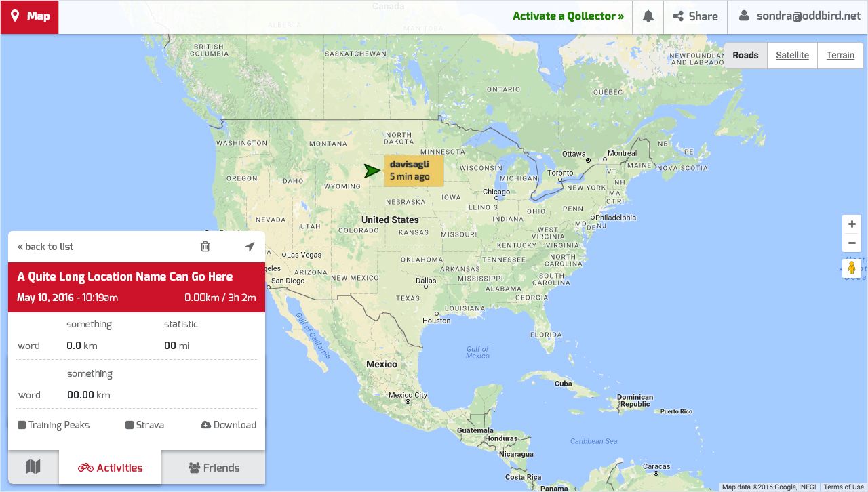This screenshot has height=492, width=868.
Task: Click the 00 mi statistic value
Action: point(176,346)
